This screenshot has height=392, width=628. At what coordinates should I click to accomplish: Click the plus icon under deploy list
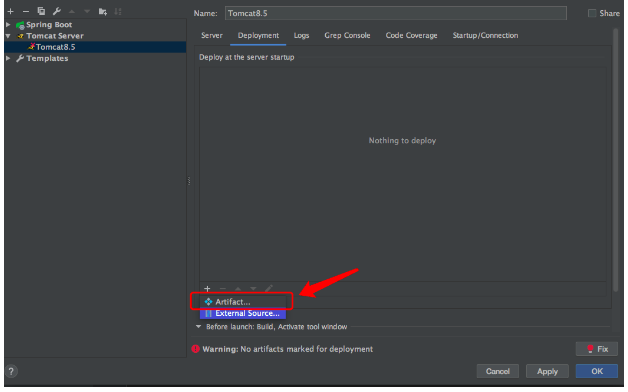click(207, 288)
